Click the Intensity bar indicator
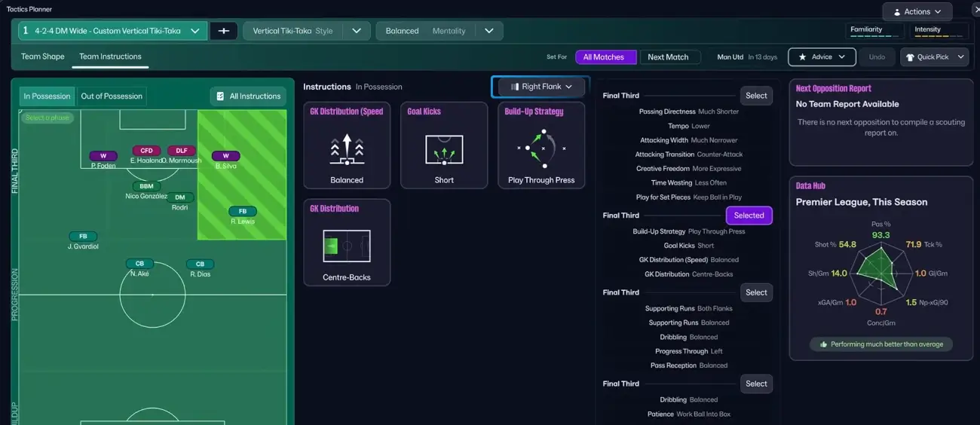 coord(939,31)
